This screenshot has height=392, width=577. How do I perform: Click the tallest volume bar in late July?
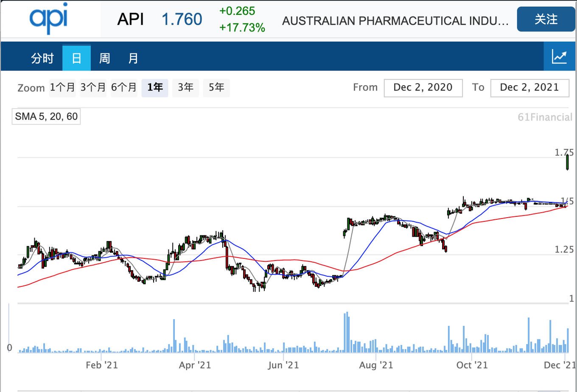click(x=347, y=332)
